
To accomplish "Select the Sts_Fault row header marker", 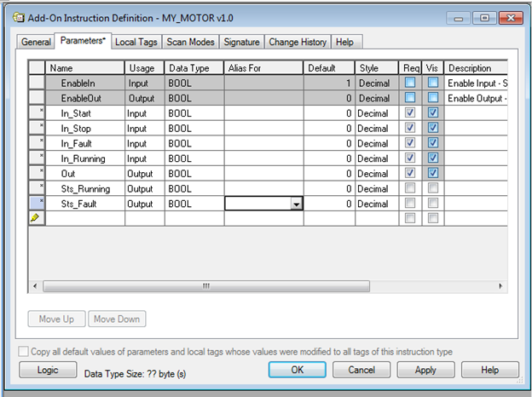I will [37, 204].
